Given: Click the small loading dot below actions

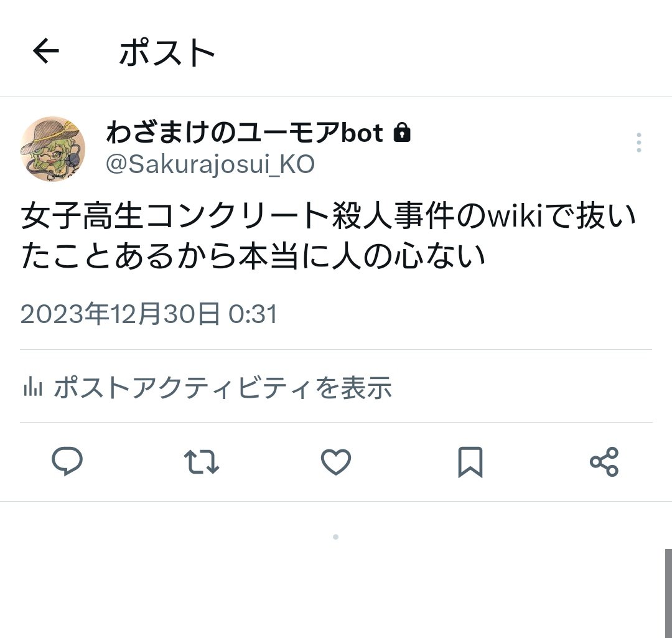Looking at the screenshot, I should pos(335,537).
